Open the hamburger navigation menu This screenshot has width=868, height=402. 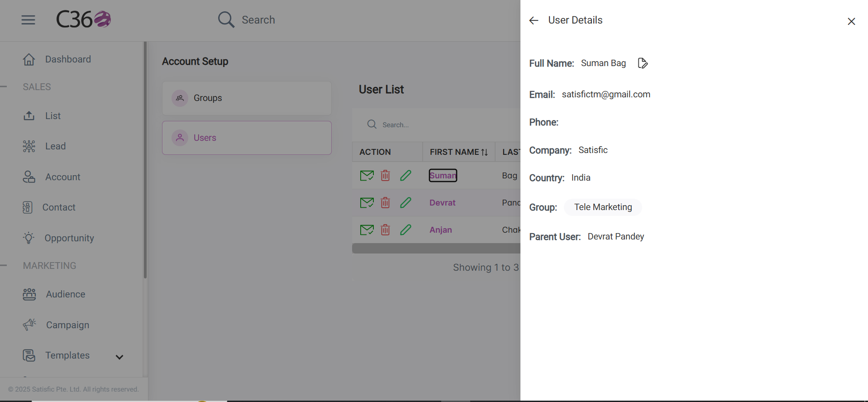[x=28, y=20]
